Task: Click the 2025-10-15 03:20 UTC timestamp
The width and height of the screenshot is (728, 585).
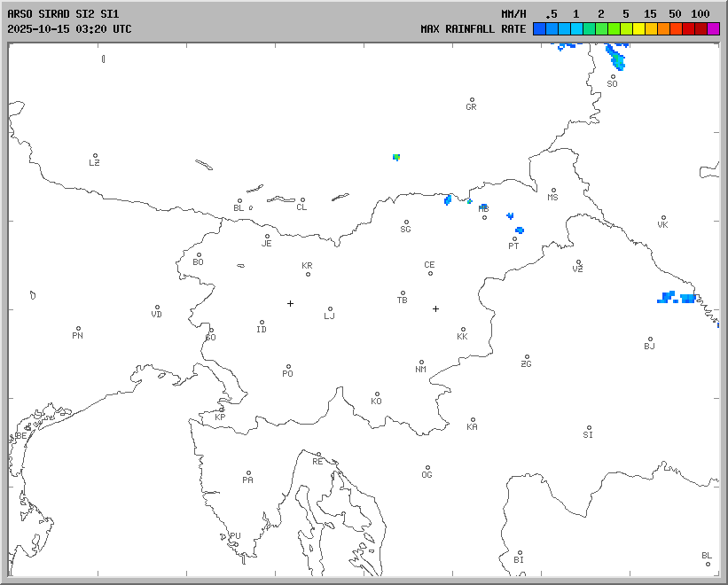Action: tap(69, 29)
